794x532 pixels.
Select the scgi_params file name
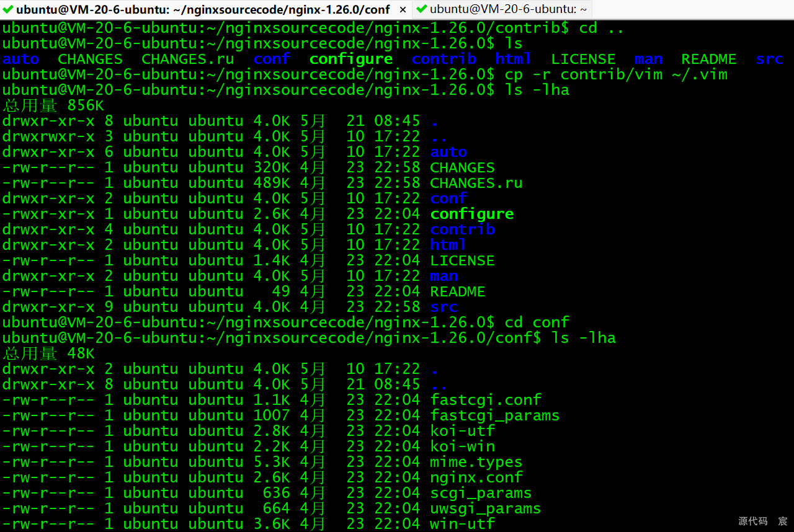click(481, 493)
